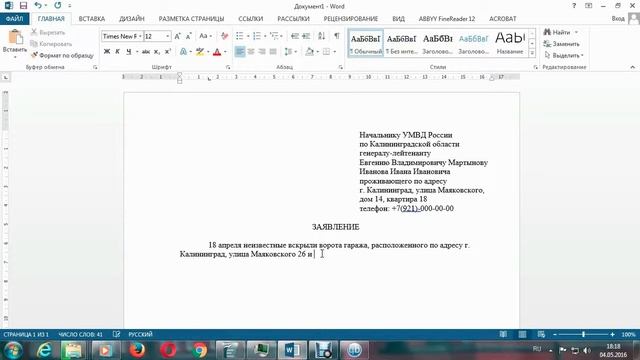Apply the Без интервала style

pos(401,43)
